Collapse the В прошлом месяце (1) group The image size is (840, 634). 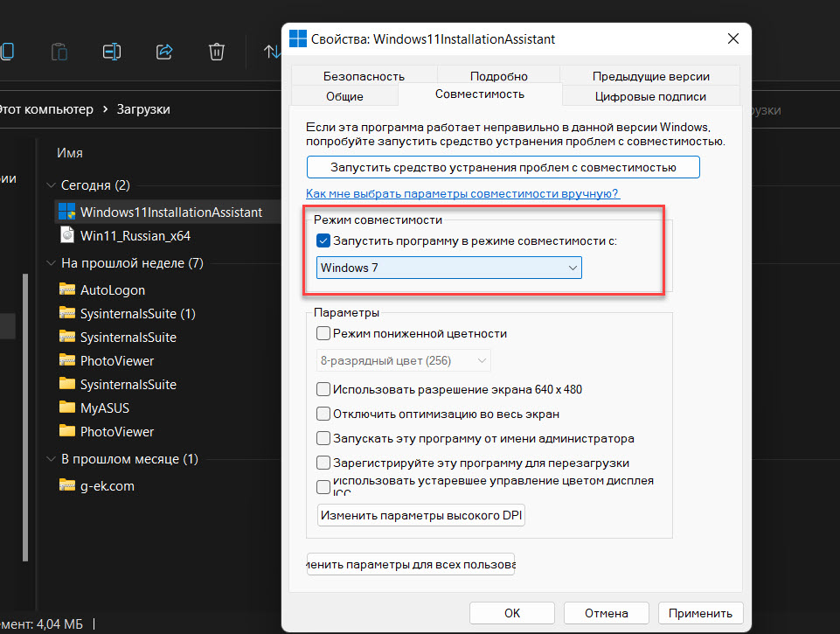(52, 459)
